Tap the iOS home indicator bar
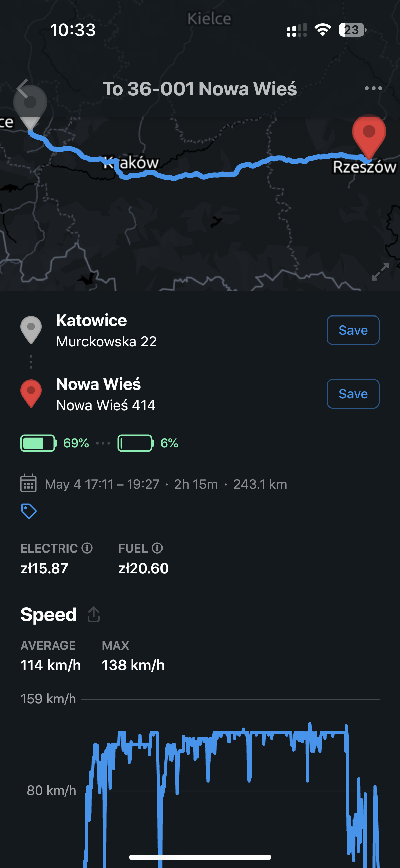The height and width of the screenshot is (868, 400). coord(200,857)
